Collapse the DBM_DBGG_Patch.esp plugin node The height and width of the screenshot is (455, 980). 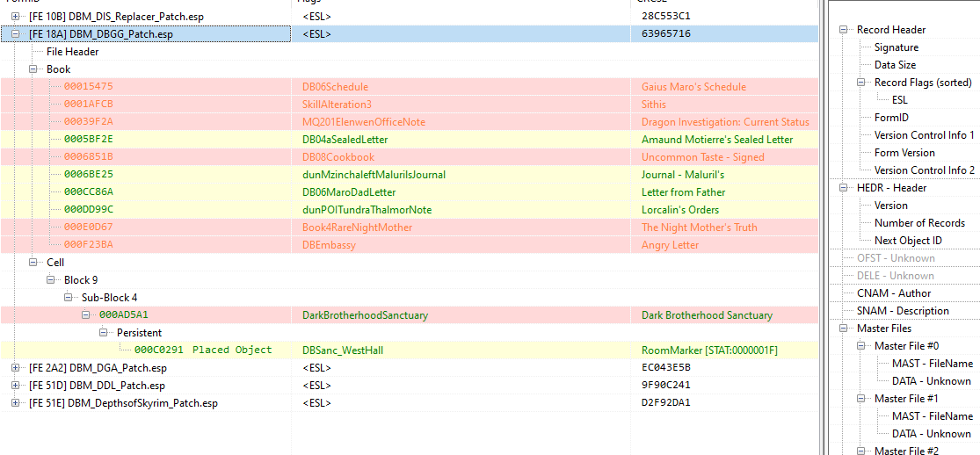[x=16, y=34]
